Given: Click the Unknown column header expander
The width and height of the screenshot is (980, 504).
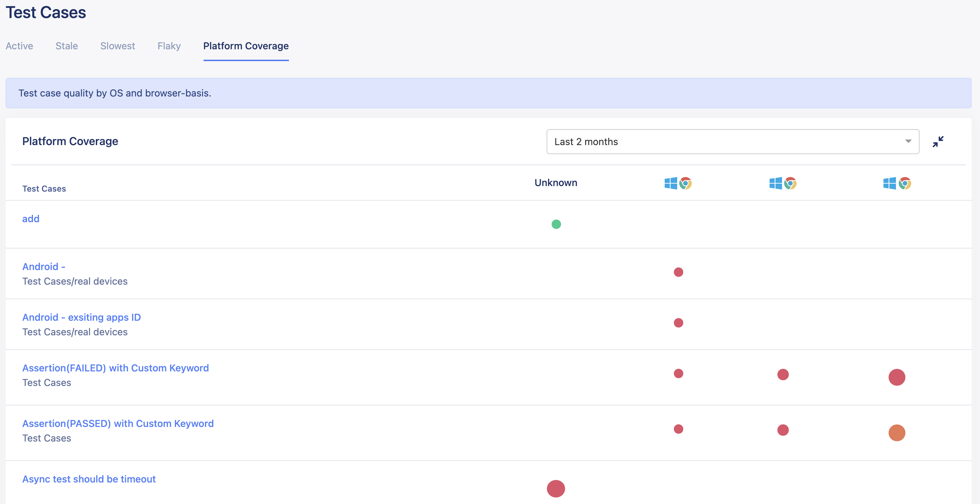Looking at the screenshot, I should (555, 183).
